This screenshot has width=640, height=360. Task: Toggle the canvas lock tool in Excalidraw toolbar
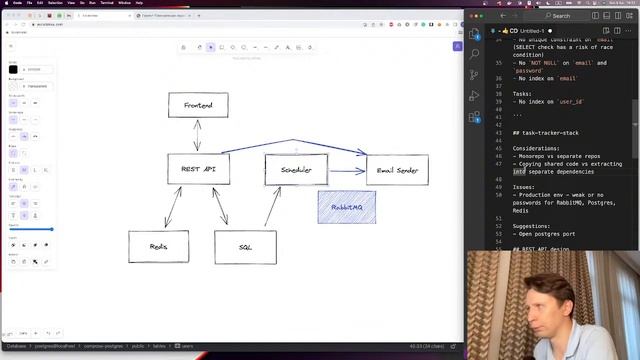coord(183,47)
